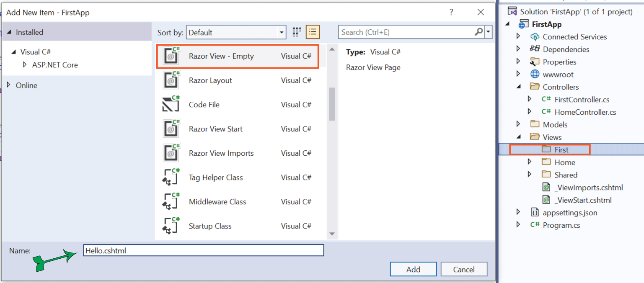Click the Connected Services cloud icon
Image resolution: width=644 pixels, height=283 pixels.
(x=535, y=37)
